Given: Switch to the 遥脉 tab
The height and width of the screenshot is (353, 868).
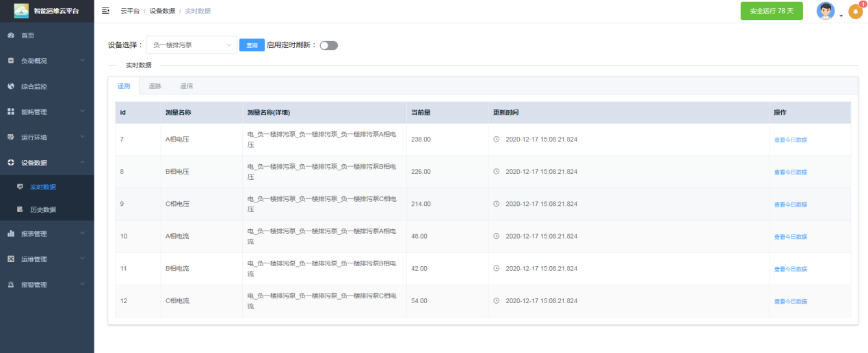Looking at the screenshot, I should click(155, 86).
